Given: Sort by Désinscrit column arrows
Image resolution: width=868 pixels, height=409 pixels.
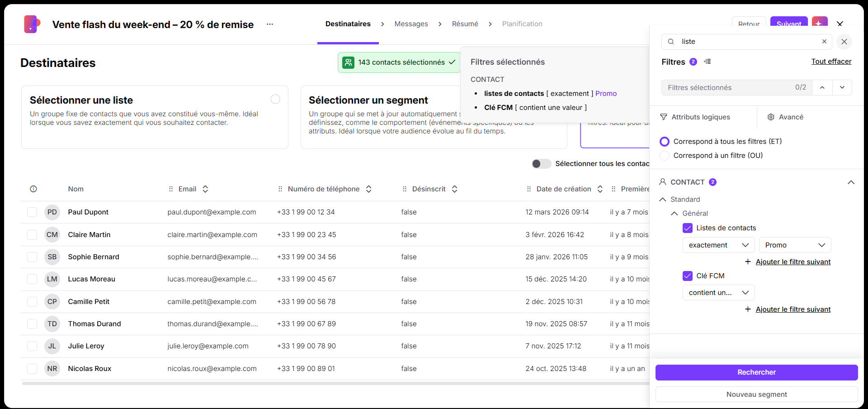Looking at the screenshot, I should (455, 189).
